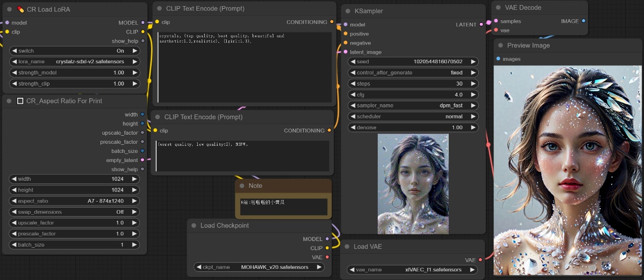The image size is (644, 280).
Task: Open the ckpt_name MOHAWK_v20 selector
Action: coord(259,267)
